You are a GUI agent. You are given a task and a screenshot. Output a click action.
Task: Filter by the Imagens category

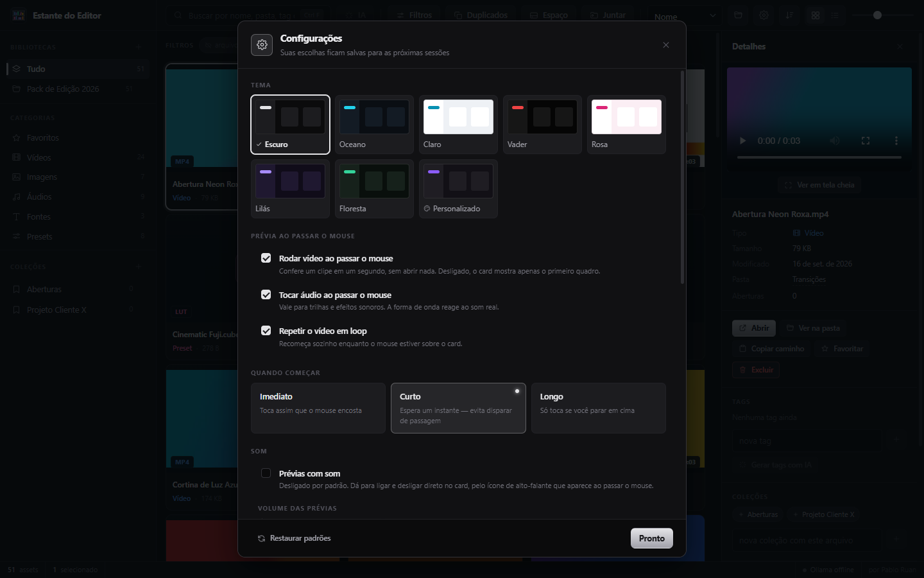[78, 177]
